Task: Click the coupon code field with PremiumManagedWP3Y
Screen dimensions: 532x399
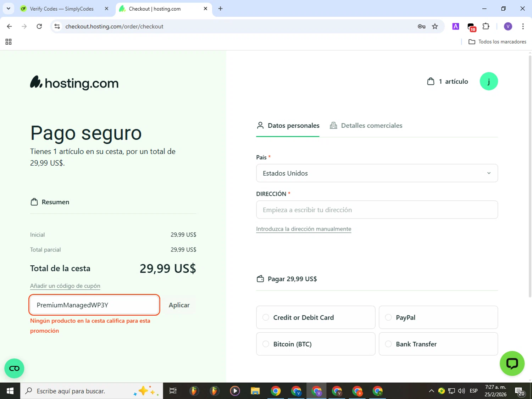Action: coord(94,305)
